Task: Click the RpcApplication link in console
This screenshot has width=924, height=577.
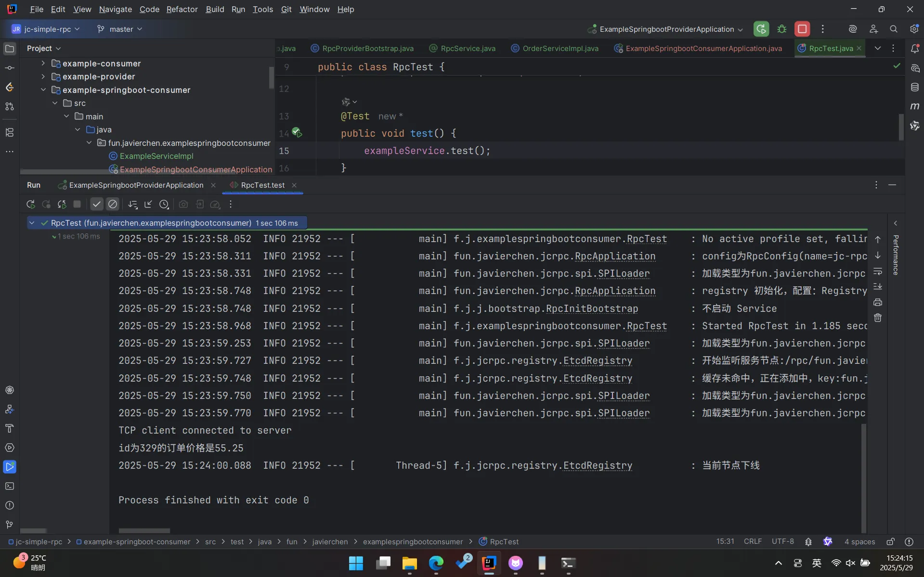Action: [x=615, y=256]
